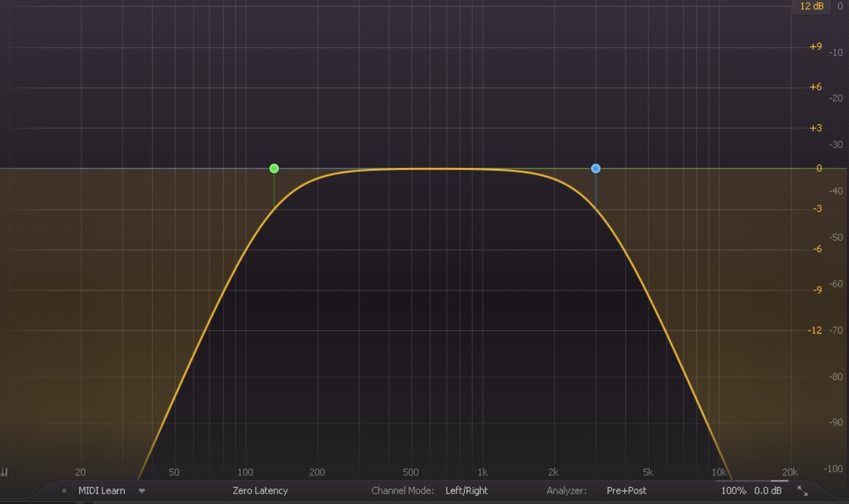The height and width of the screenshot is (504, 849).
Task: Click the 1k frequency scale label
Action: (482, 472)
